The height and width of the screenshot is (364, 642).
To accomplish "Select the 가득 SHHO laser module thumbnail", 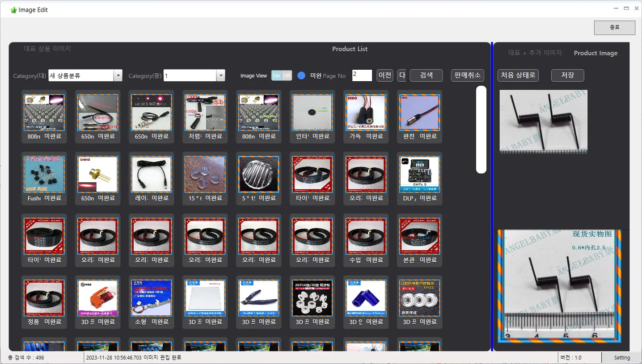I will (366, 112).
